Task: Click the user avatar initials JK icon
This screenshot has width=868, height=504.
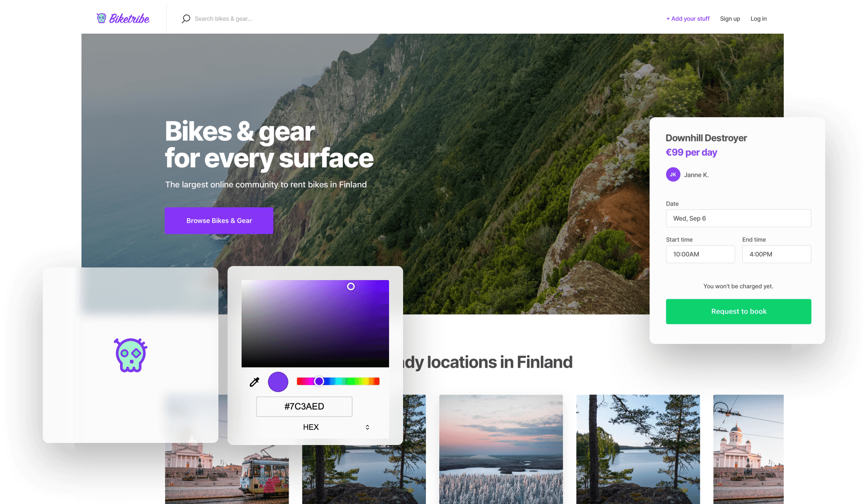Action: (x=672, y=174)
